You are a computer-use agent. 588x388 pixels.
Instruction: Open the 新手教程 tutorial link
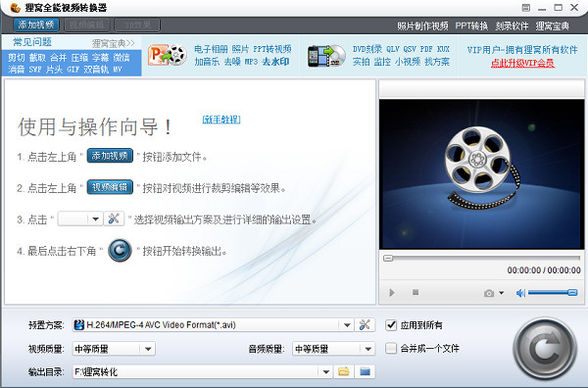[221, 120]
